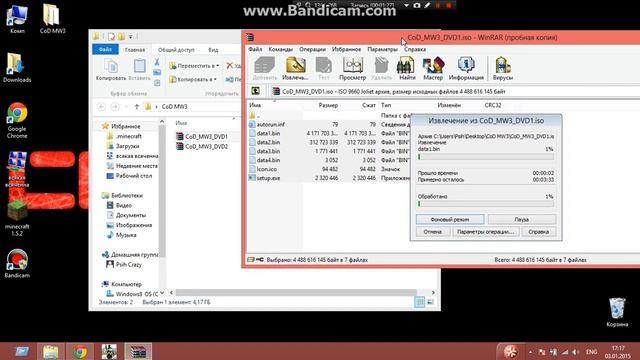
Task: Open the archive Information (Информация) tool
Action: (466, 68)
